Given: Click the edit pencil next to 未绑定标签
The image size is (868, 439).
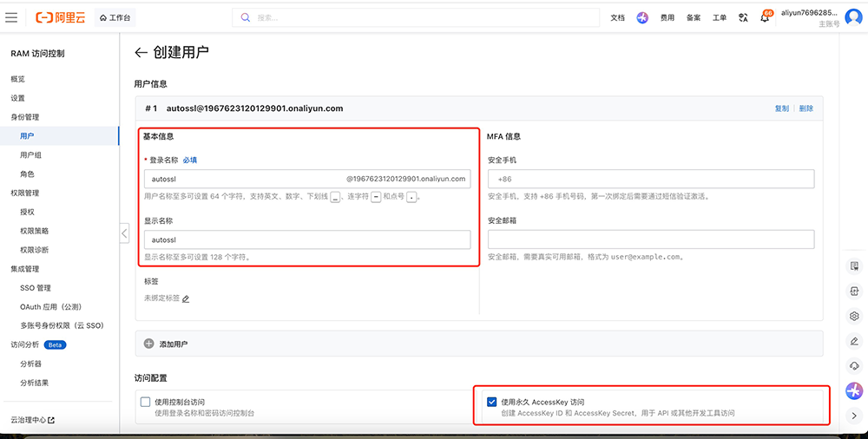Looking at the screenshot, I should (x=186, y=298).
